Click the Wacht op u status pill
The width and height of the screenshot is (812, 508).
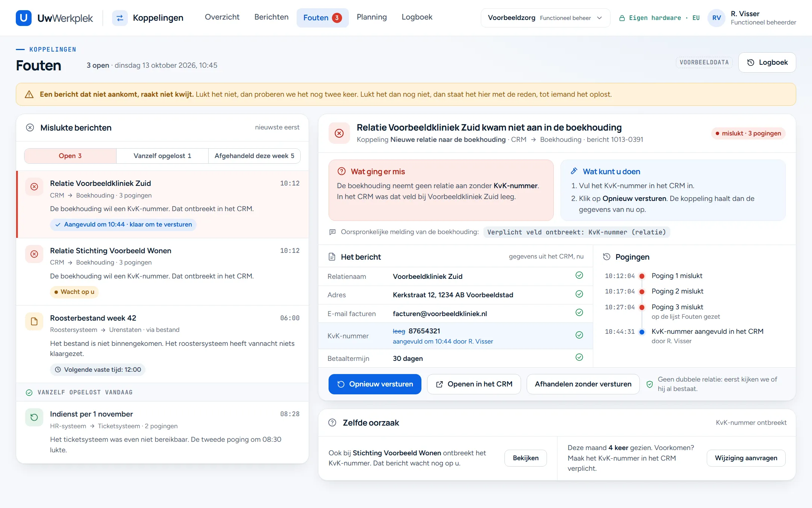click(74, 292)
